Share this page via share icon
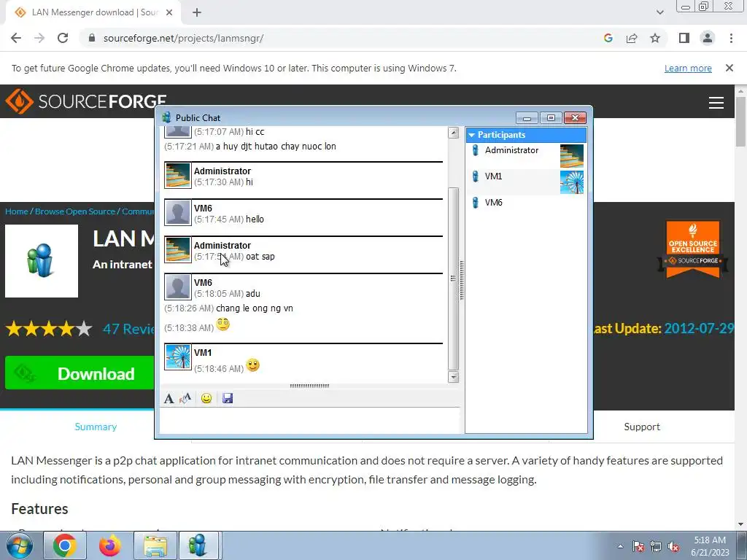The image size is (747, 560). 632,38
